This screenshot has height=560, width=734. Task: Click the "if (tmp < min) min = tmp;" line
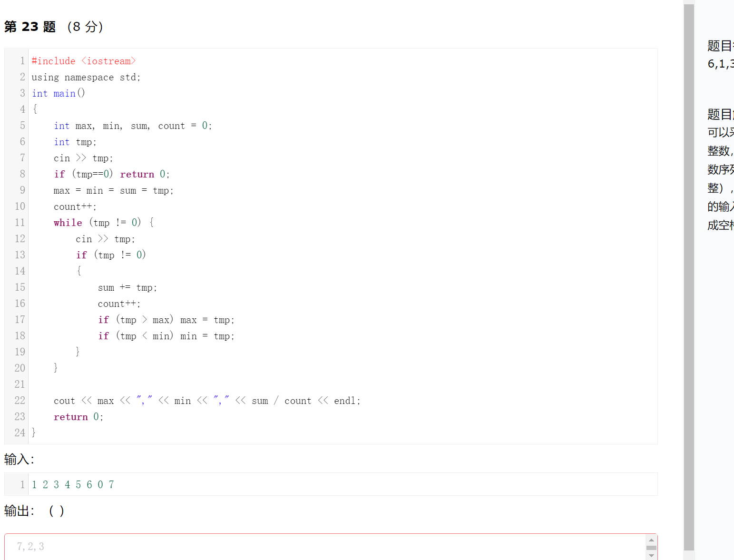pos(166,336)
